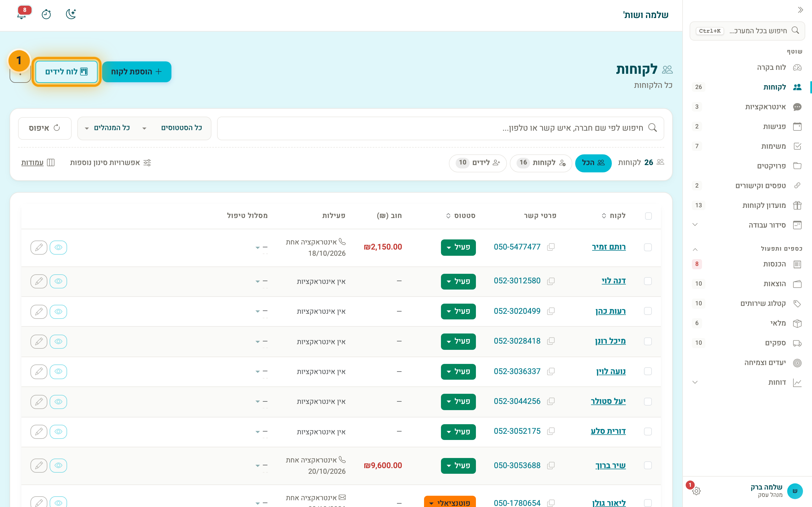812x507 pixels.
Task: Open customer link יעל סטולר
Action: pos(608,401)
